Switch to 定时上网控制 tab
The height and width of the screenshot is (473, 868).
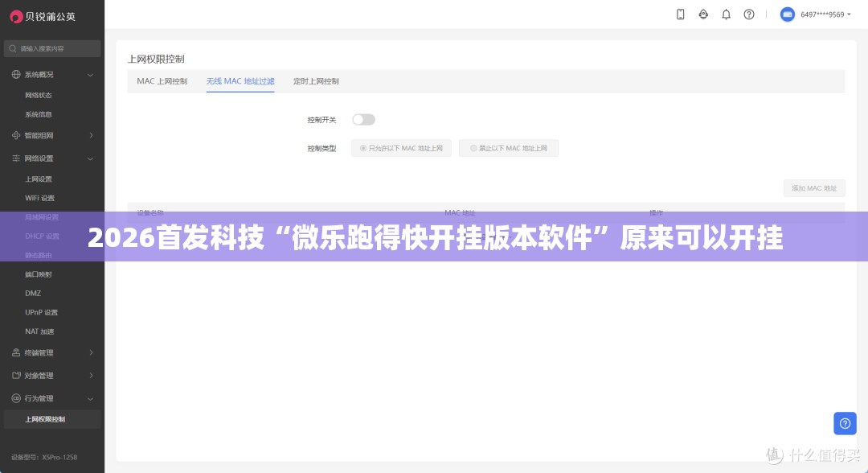(x=316, y=81)
